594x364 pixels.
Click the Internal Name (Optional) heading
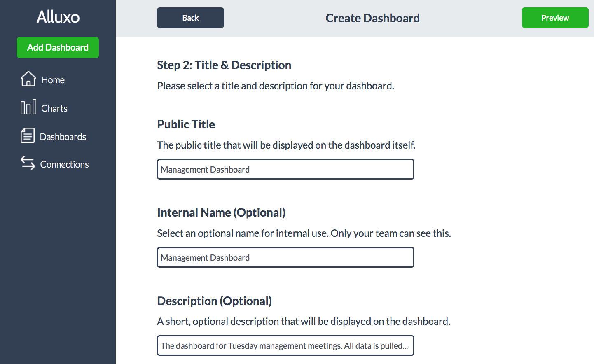point(221,212)
